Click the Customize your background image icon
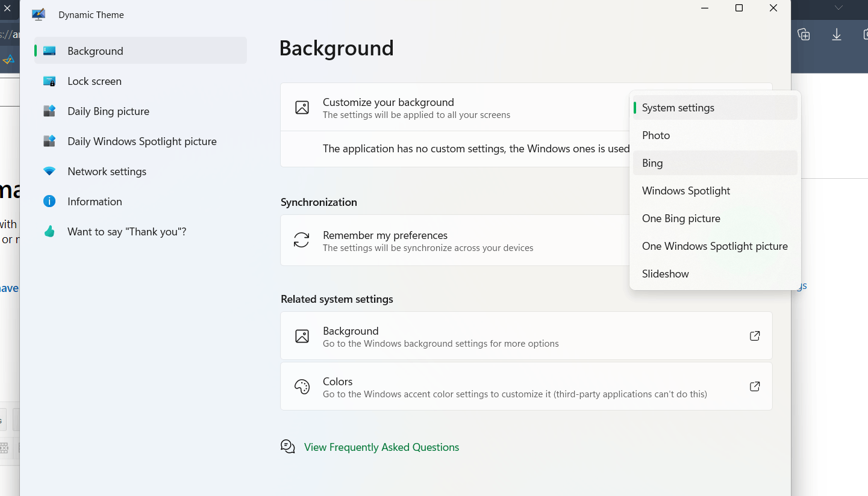868x496 pixels. 302,107
